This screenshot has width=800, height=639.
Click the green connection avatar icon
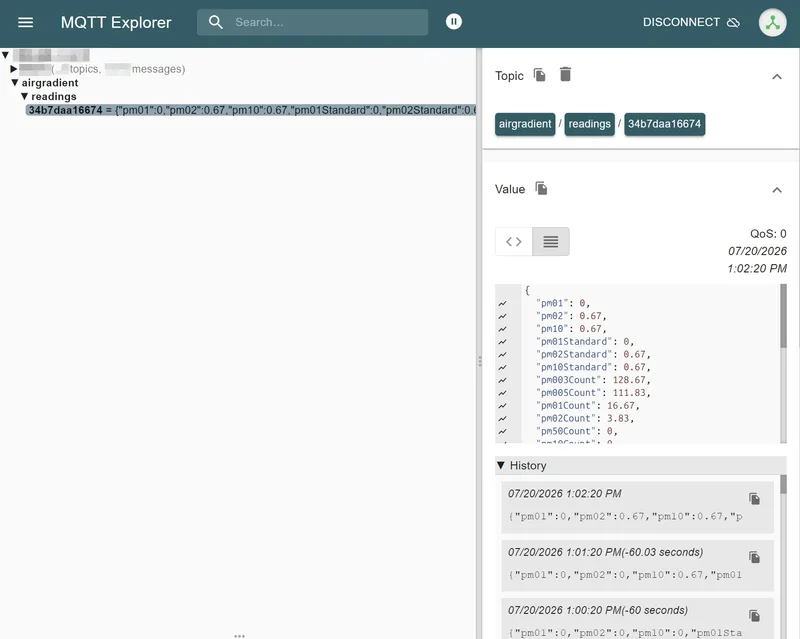click(772, 22)
